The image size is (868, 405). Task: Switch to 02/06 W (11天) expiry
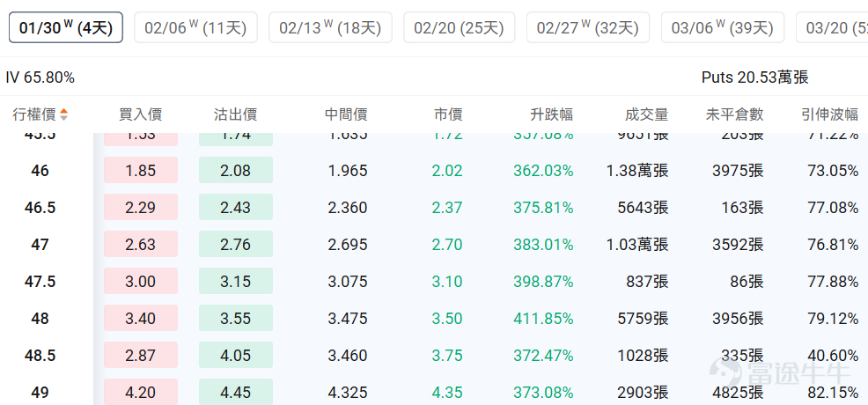point(195,27)
